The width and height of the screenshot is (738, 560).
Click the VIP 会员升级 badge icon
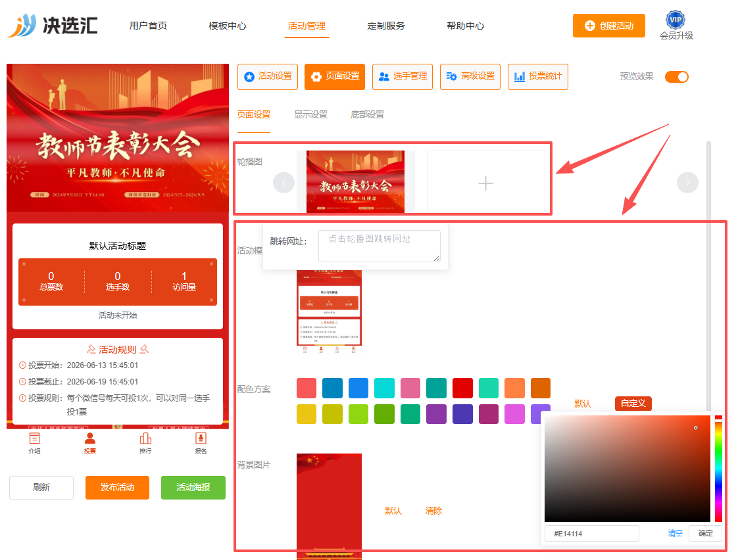click(x=676, y=20)
